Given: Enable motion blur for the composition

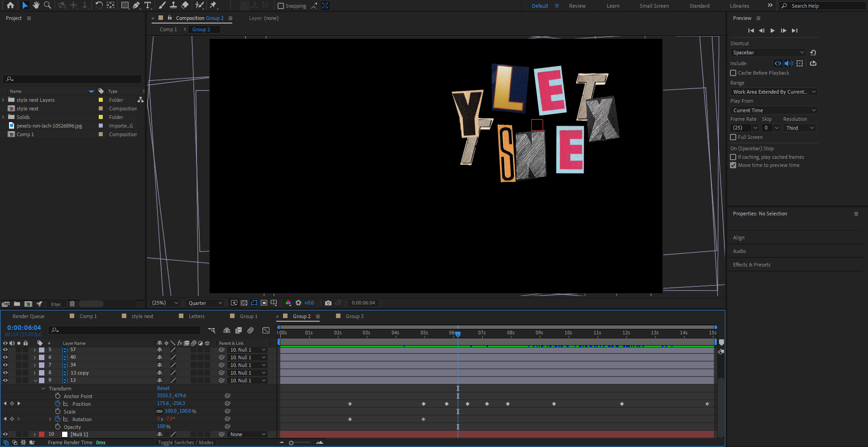Looking at the screenshot, I should point(251,330).
